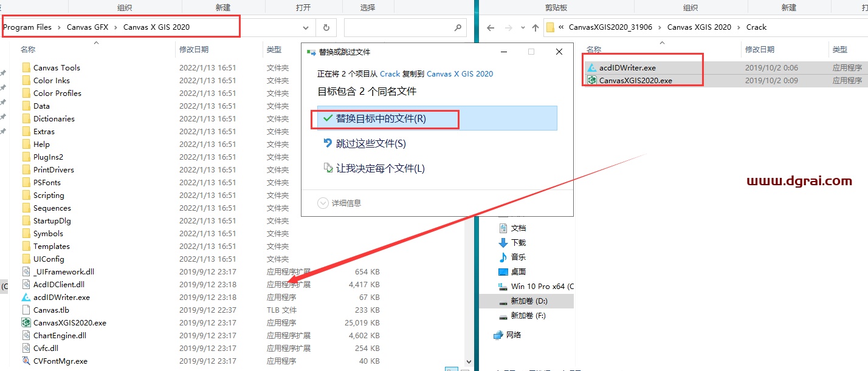Select the Help folder icon
This screenshot has width=868, height=371.
coord(26,144)
